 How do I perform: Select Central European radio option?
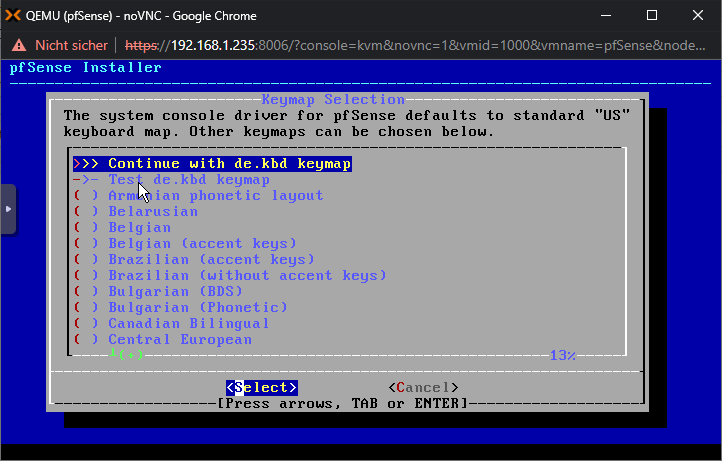163,339
